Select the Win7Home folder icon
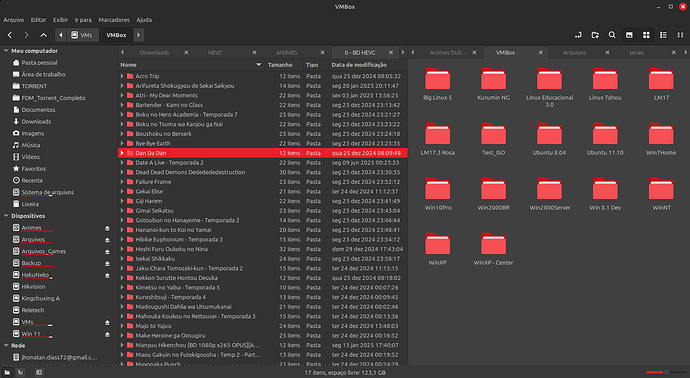 click(661, 134)
